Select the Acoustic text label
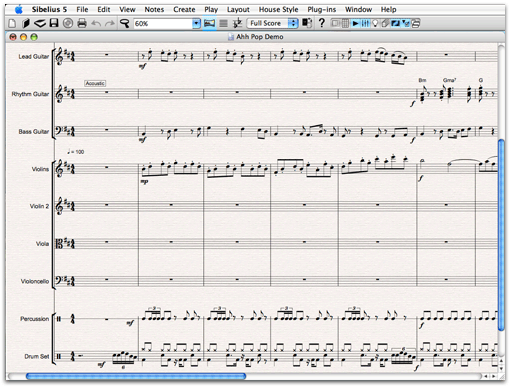This screenshot has height=388, width=510. click(95, 83)
